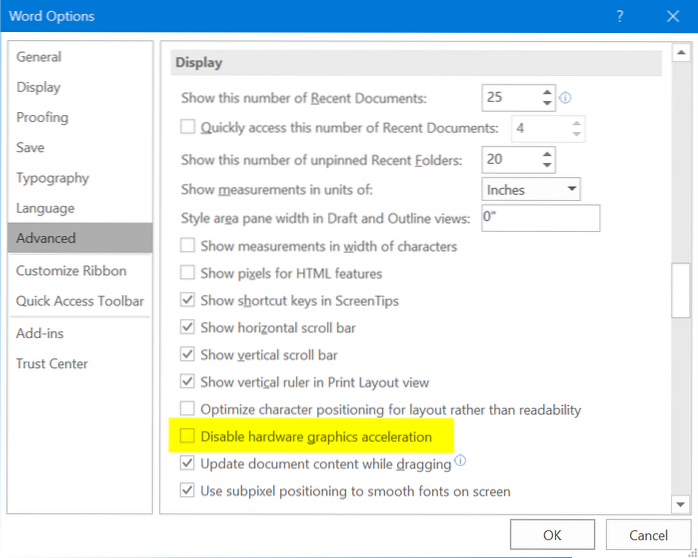
Task: Increase unpinned Recent Folders with up arrow
Action: point(546,154)
